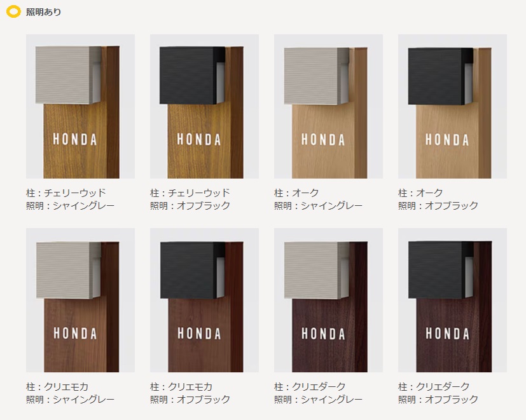This screenshot has height=420, width=526.
Task: Click the yellow circle icon beside 照明あり
Action: (x=14, y=11)
